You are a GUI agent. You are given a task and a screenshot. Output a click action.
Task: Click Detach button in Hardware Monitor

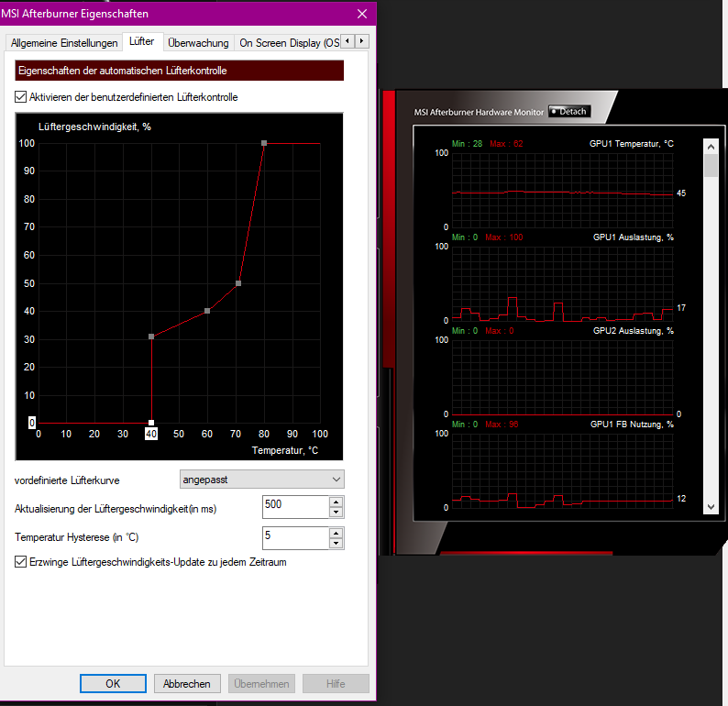[x=569, y=111]
